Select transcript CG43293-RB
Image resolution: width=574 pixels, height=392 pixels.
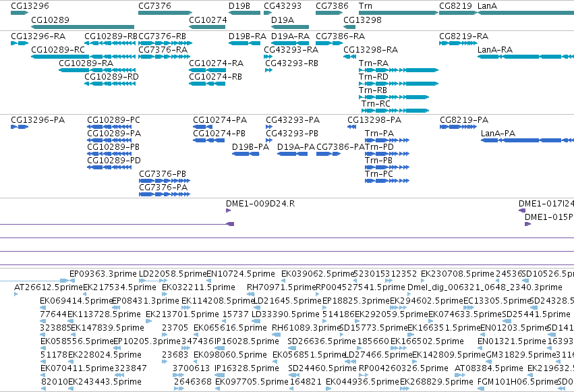tap(292, 63)
